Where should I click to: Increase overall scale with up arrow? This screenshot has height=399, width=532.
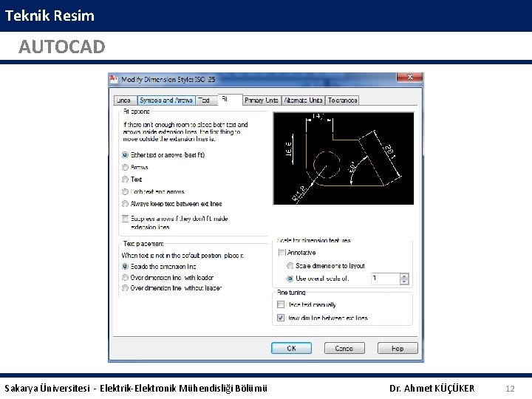[x=404, y=276]
